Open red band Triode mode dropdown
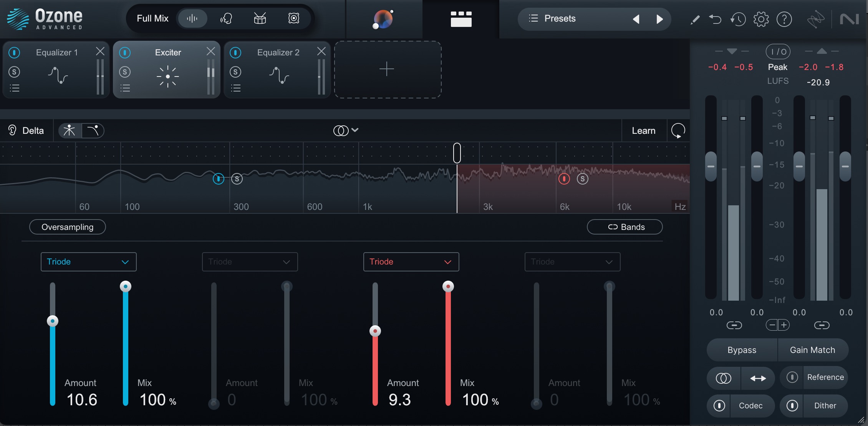Screen dimensions: 868x426 point(411,262)
